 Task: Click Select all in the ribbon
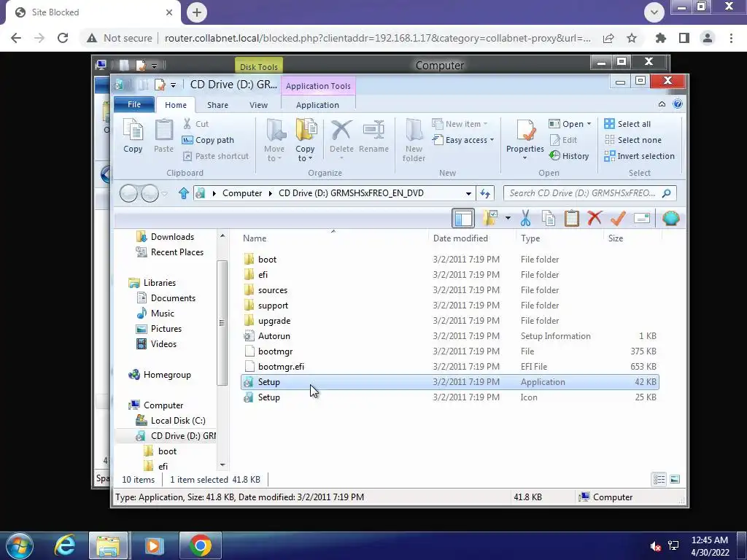(x=627, y=124)
